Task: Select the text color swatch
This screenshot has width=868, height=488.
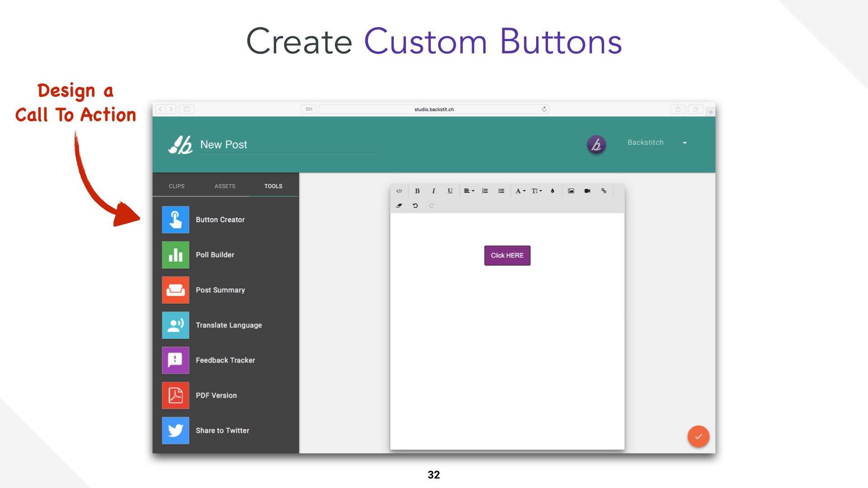Action: point(552,191)
